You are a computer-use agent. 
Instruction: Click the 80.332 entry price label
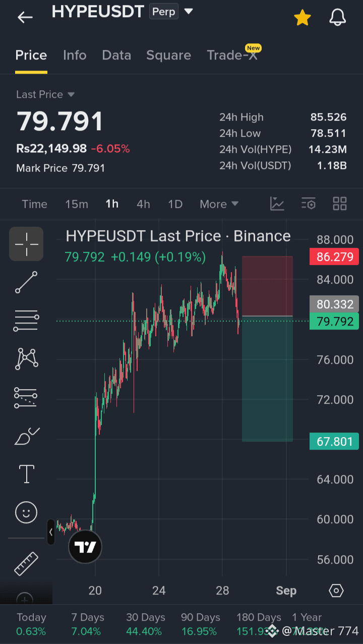point(334,304)
